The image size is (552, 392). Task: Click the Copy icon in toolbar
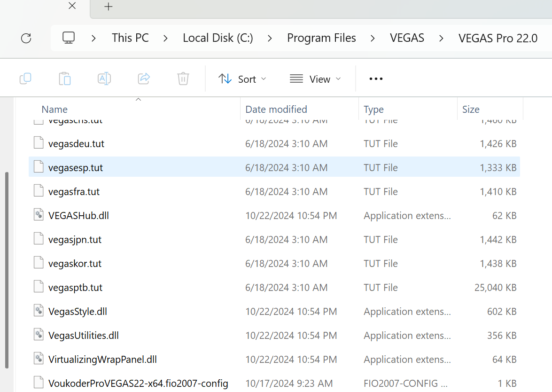pyautogui.click(x=25, y=78)
